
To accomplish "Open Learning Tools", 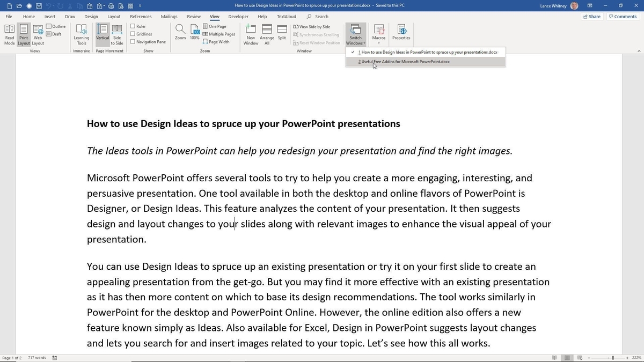I will click(82, 34).
